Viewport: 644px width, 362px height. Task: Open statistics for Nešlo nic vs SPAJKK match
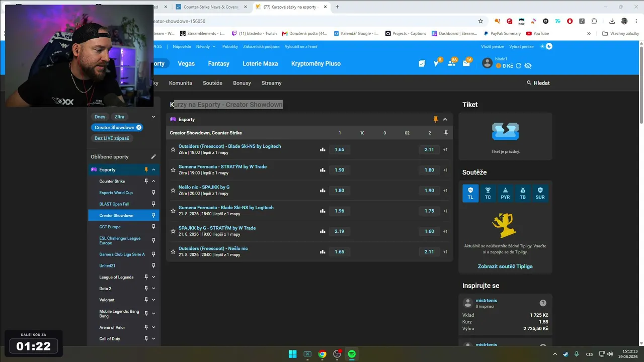pyautogui.click(x=323, y=191)
